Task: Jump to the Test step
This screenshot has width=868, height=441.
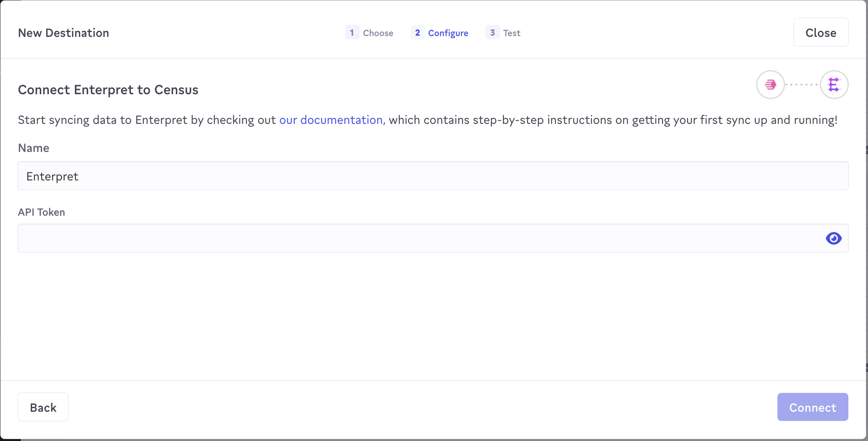Action: (x=512, y=33)
